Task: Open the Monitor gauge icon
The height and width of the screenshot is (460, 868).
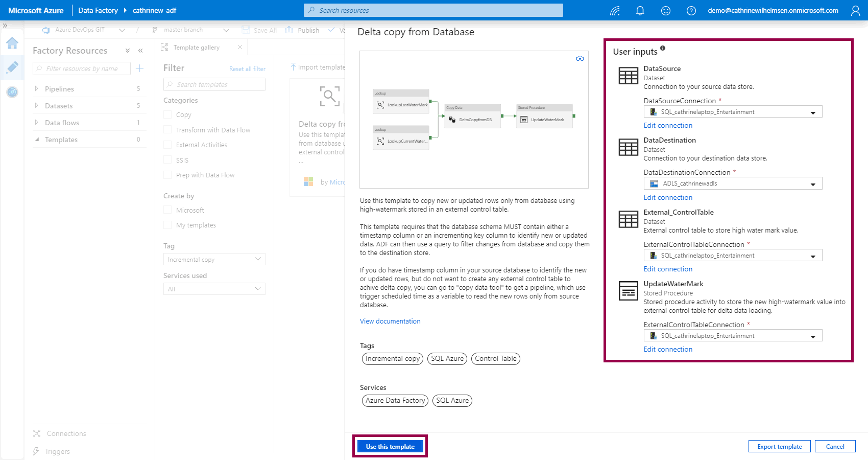Action: [x=12, y=92]
